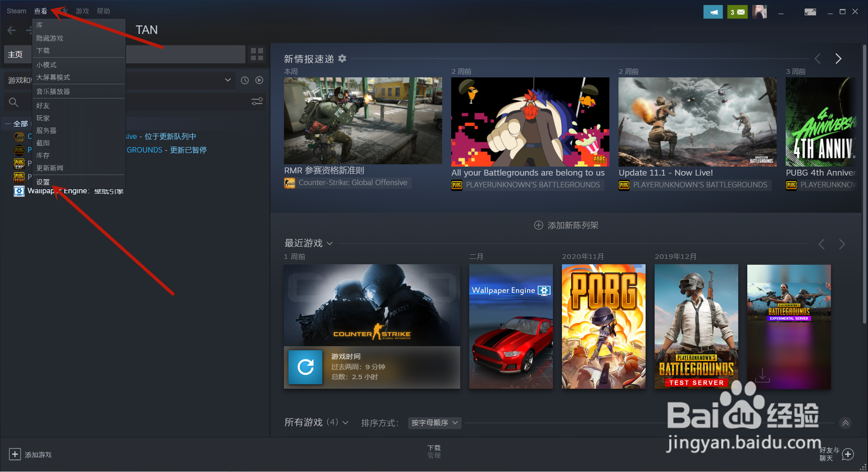Collapse the 全部 games tree
This screenshot has height=472, width=868.
[x=8, y=124]
